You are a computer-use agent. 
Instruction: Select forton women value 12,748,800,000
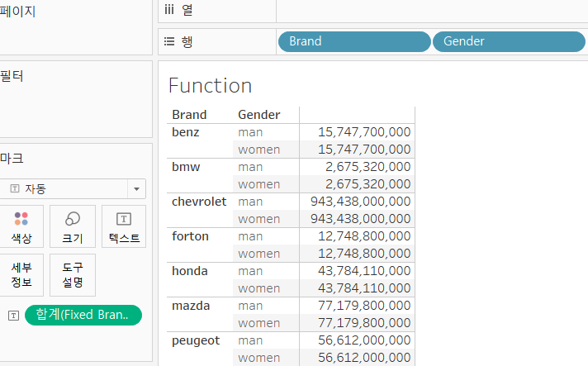tap(364, 254)
